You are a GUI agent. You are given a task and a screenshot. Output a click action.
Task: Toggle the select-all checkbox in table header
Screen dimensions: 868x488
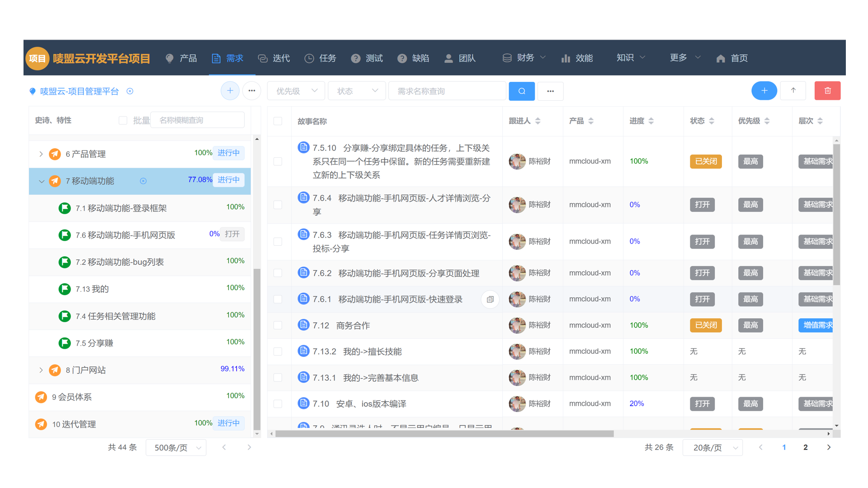(278, 121)
